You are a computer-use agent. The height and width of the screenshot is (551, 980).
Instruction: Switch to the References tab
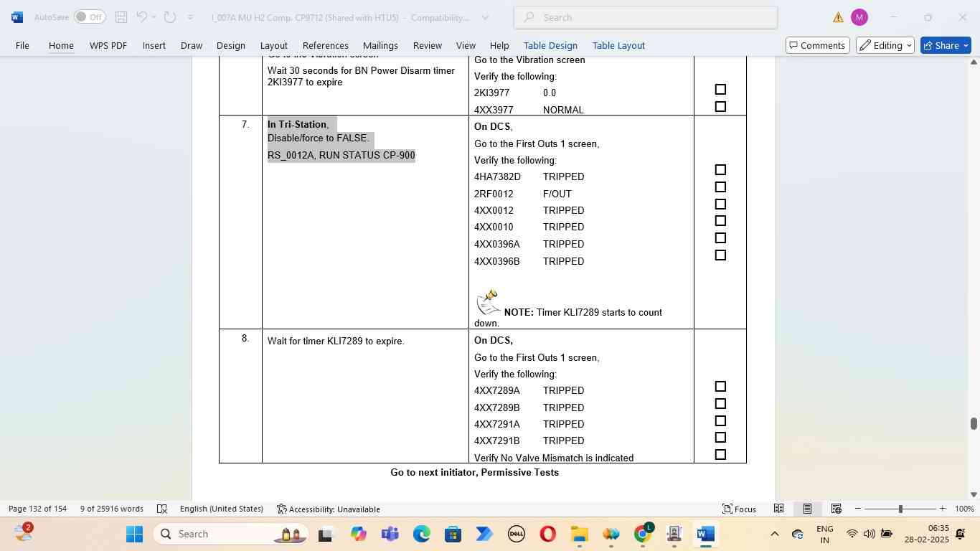325,45
